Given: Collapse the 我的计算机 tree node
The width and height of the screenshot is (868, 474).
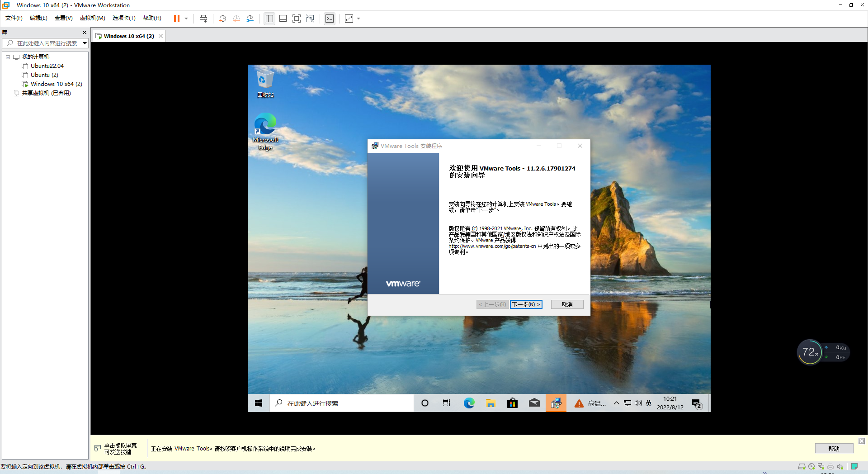Looking at the screenshot, I should [x=8, y=57].
